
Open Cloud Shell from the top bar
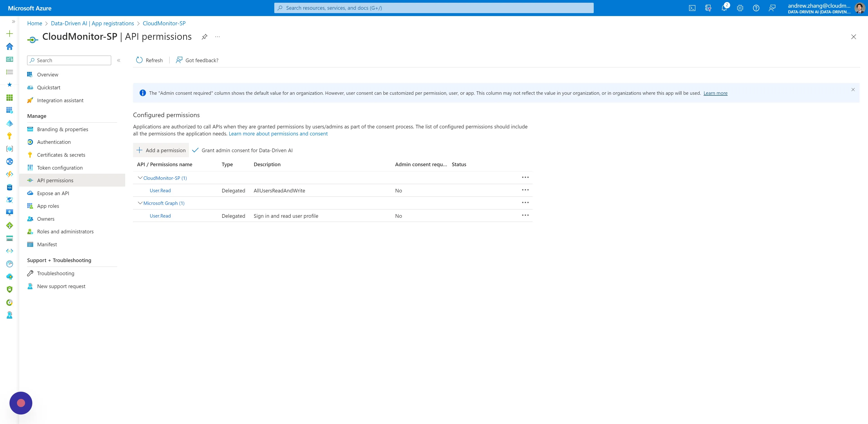[x=692, y=8]
